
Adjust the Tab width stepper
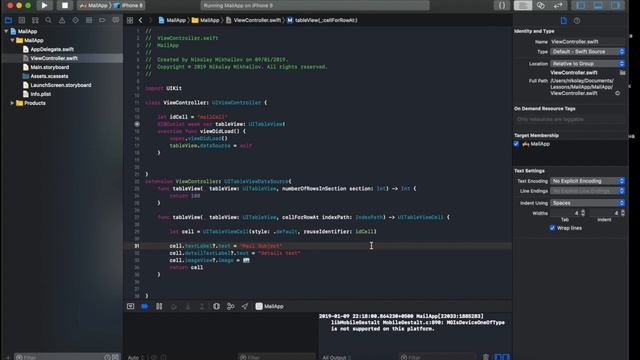click(583, 213)
